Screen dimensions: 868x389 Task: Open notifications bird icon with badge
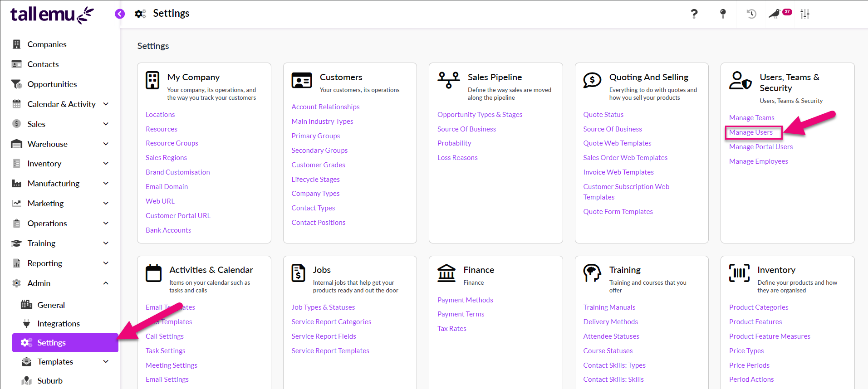coord(775,14)
